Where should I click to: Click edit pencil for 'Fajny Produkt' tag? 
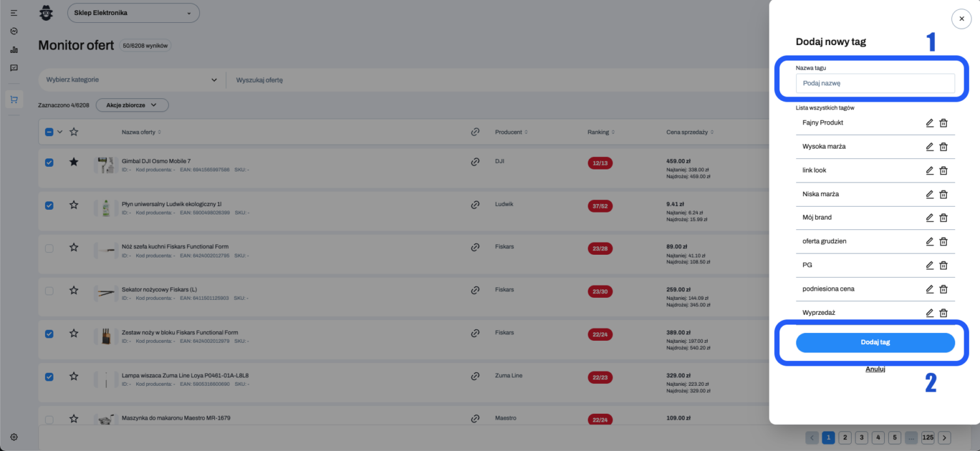[x=930, y=123]
